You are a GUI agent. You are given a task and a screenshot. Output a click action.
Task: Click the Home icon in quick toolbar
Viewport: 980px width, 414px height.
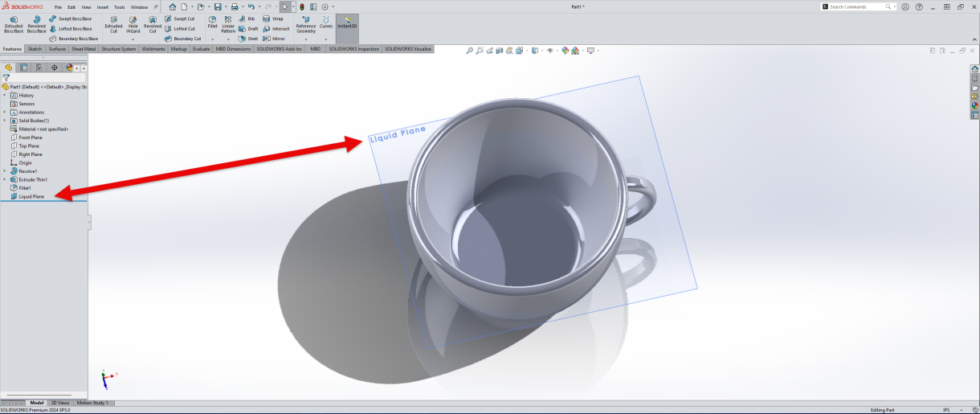click(x=173, y=6)
